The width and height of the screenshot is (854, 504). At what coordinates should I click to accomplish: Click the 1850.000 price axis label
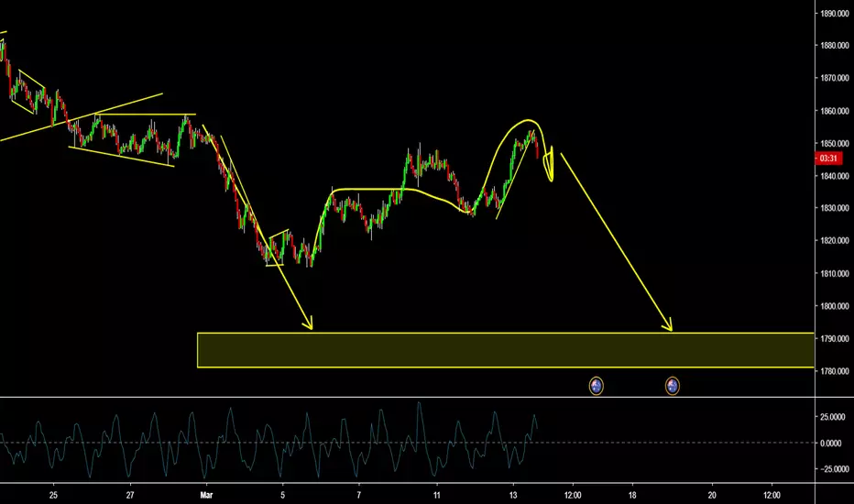point(835,143)
